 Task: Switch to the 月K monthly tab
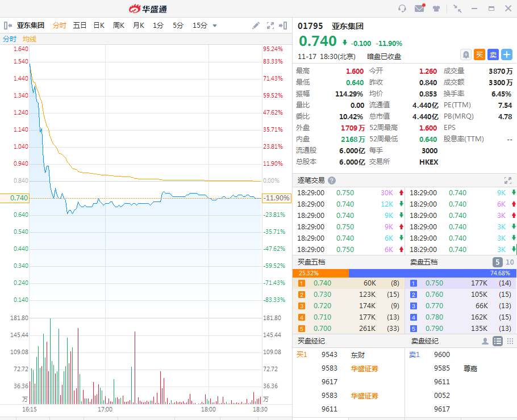[x=139, y=26]
